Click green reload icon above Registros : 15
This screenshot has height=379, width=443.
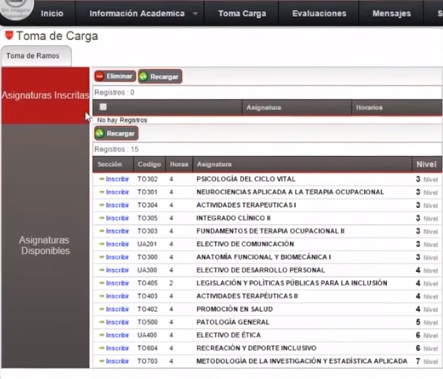coord(100,133)
